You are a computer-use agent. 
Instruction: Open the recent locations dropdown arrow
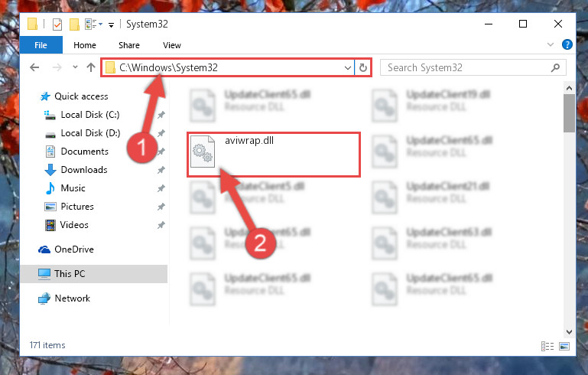point(75,67)
